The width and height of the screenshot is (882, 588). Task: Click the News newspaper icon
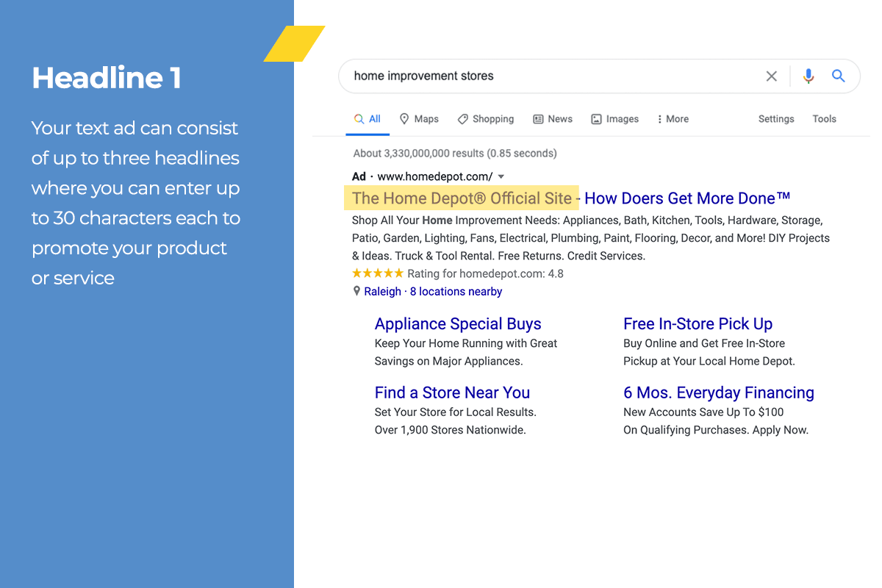tap(538, 119)
